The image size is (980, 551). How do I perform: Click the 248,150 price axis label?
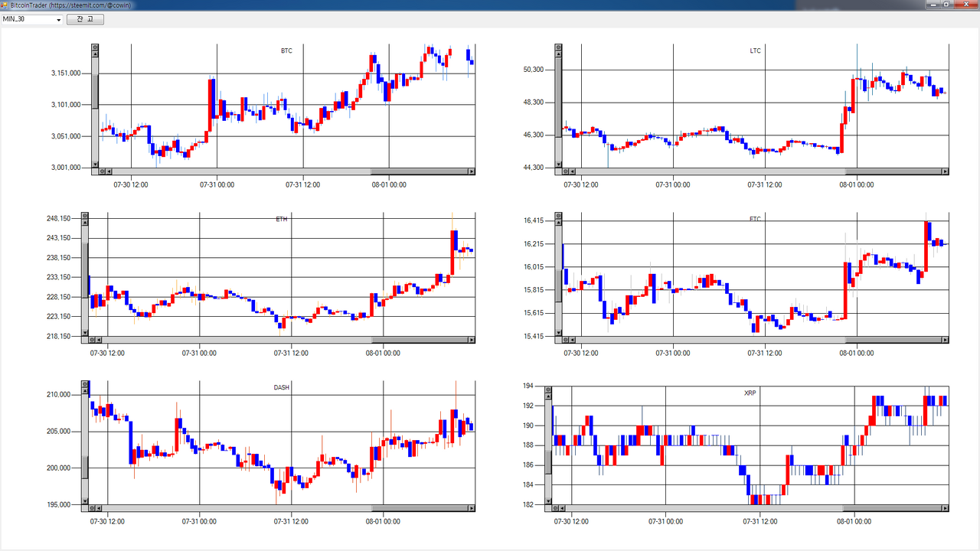coord(58,219)
